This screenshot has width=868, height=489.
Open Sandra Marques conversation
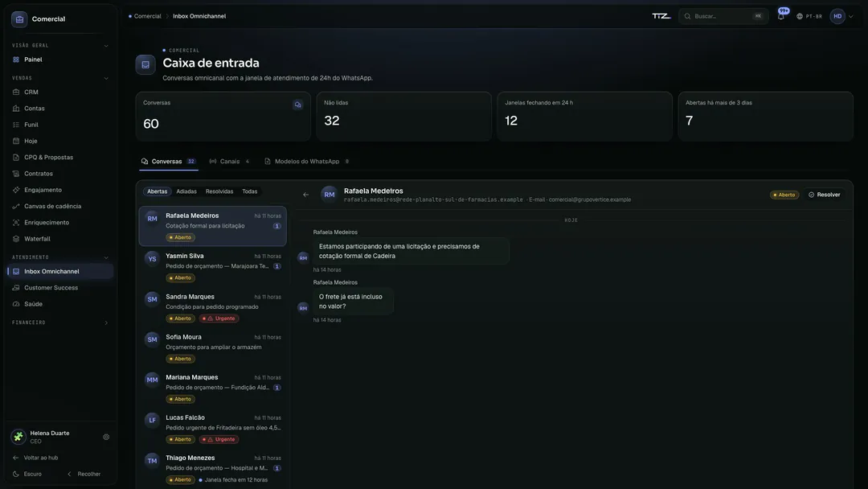click(x=212, y=307)
